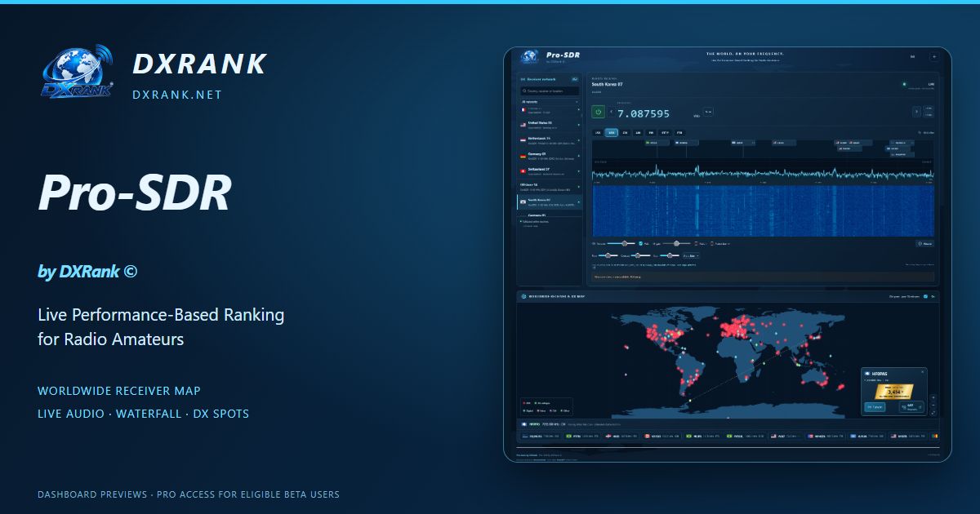Viewport: 980px width, 514px height.
Task: Click the Receiver network panel icon
Action: pyautogui.click(x=523, y=79)
